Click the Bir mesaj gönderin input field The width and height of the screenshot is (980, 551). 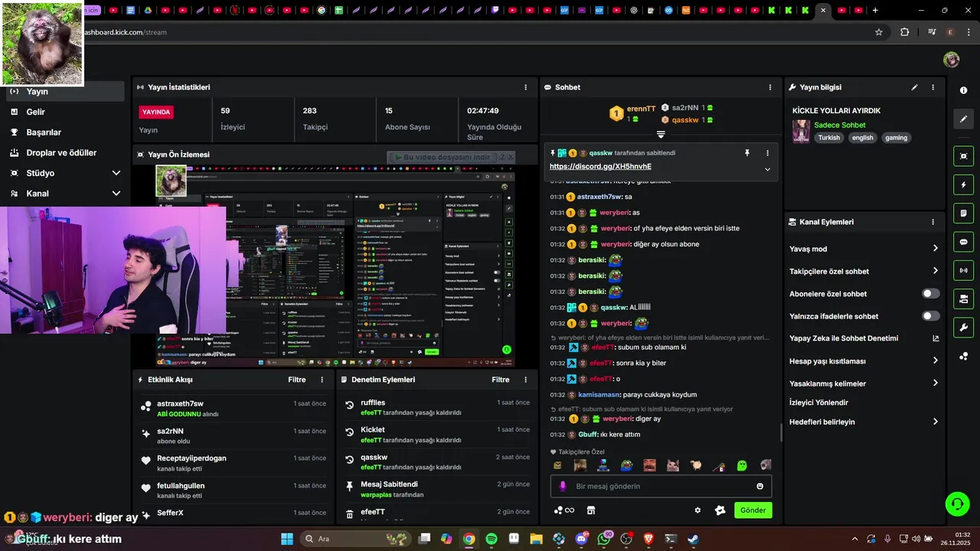coord(661,486)
